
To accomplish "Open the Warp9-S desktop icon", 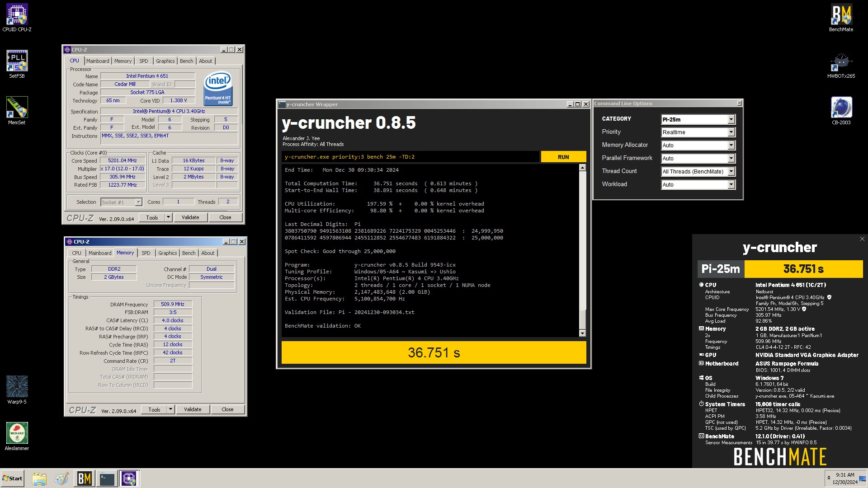I will [17, 390].
